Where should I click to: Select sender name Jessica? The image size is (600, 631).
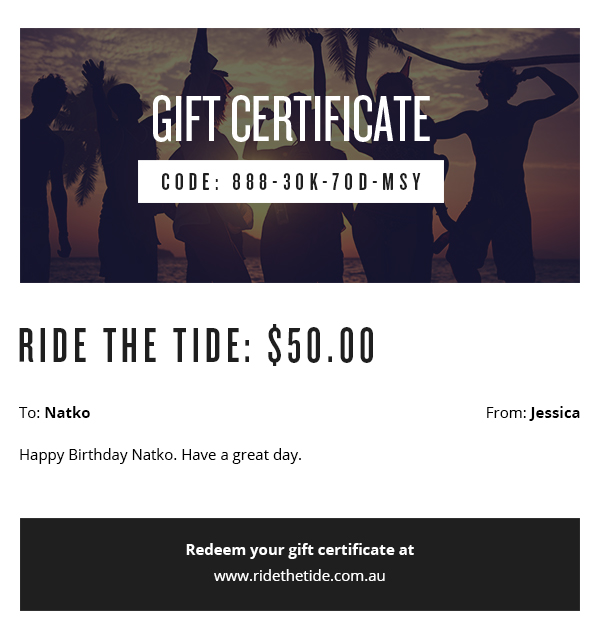[x=555, y=412]
